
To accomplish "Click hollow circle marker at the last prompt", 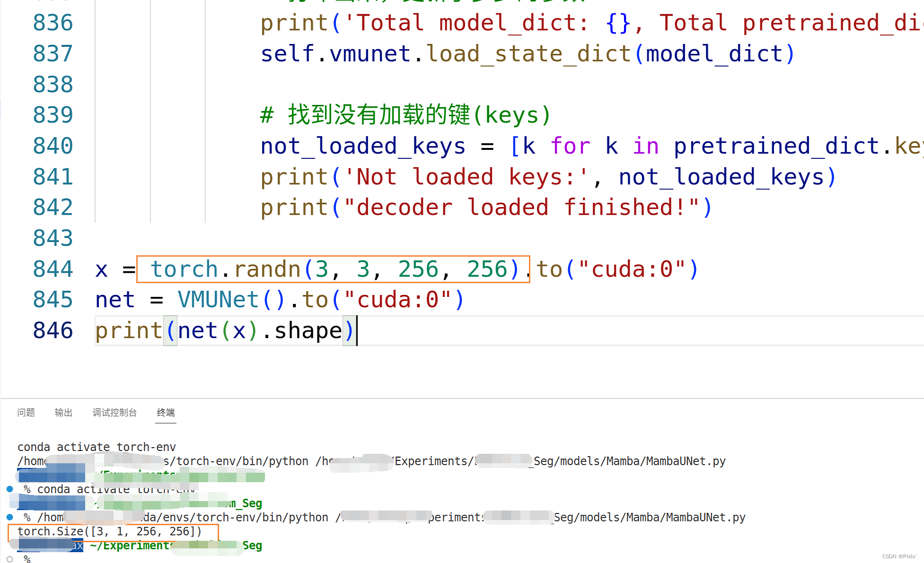I will [x=9, y=559].
